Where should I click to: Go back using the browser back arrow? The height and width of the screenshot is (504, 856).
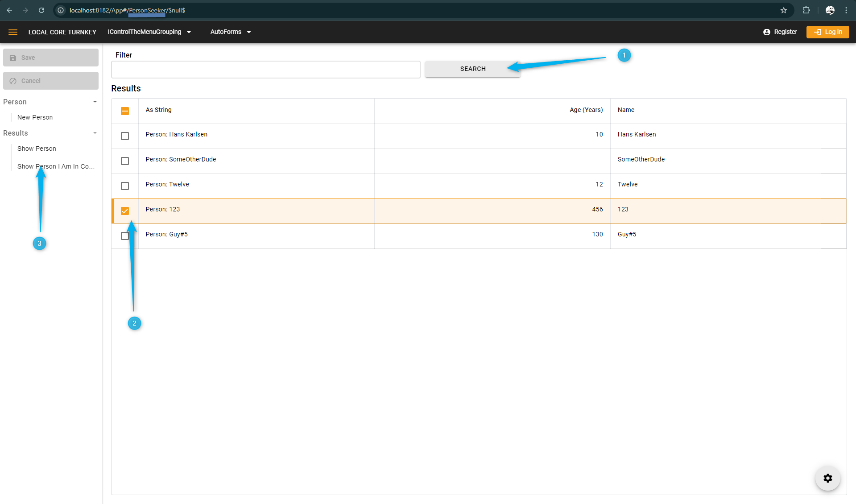pyautogui.click(x=9, y=10)
